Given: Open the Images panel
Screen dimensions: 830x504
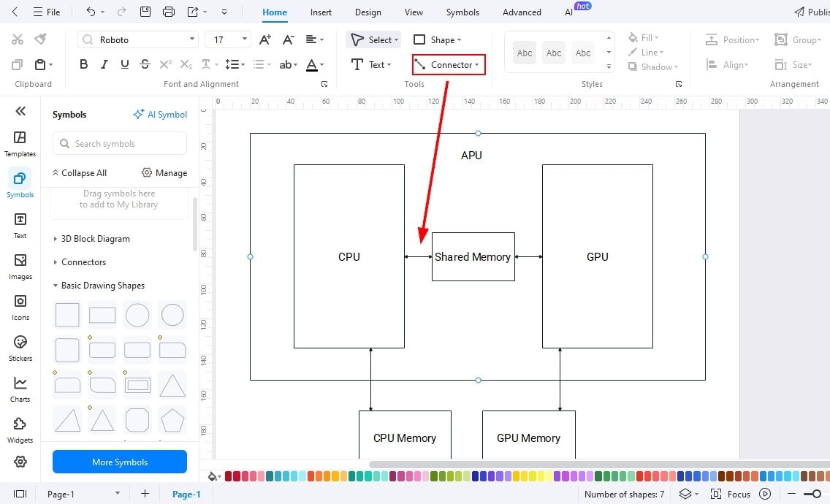Looking at the screenshot, I should coord(20,267).
